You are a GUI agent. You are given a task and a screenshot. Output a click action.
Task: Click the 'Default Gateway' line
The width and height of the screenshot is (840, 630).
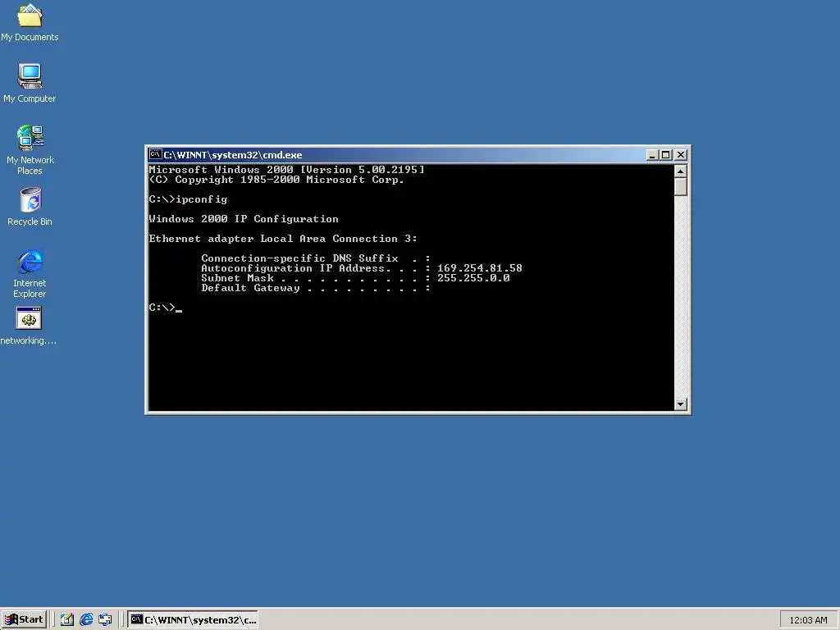tap(316, 288)
